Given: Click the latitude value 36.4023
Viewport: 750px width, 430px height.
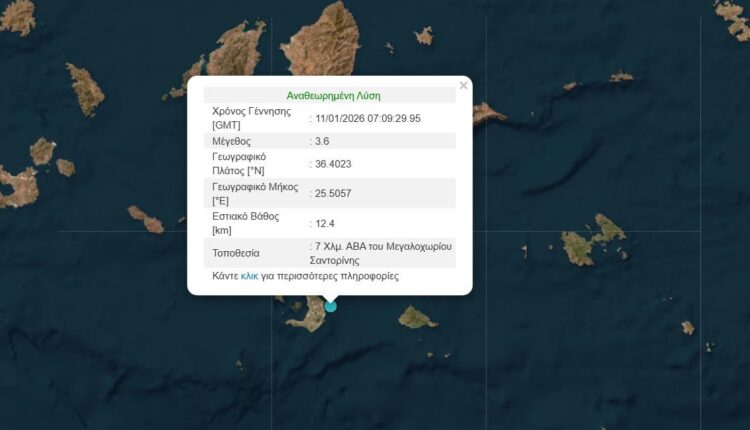Looking at the screenshot, I should pos(336,165).
